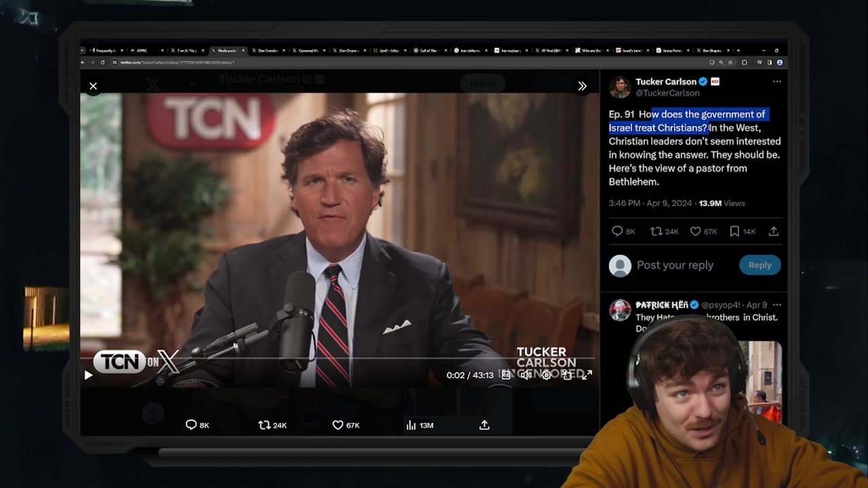Share the post using the icon under the video
Image resolution: width=868 pixels, height=488 pixels.
(x=484, y=425)
